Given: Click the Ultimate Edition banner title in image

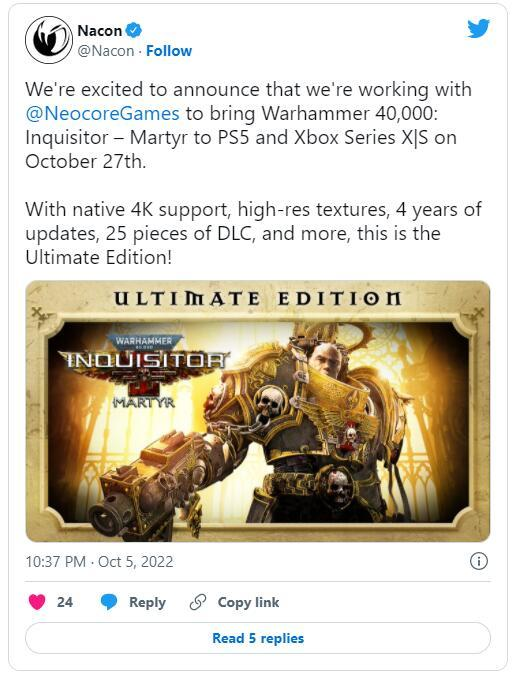Looking at the screenshot, I should [257, 299].
